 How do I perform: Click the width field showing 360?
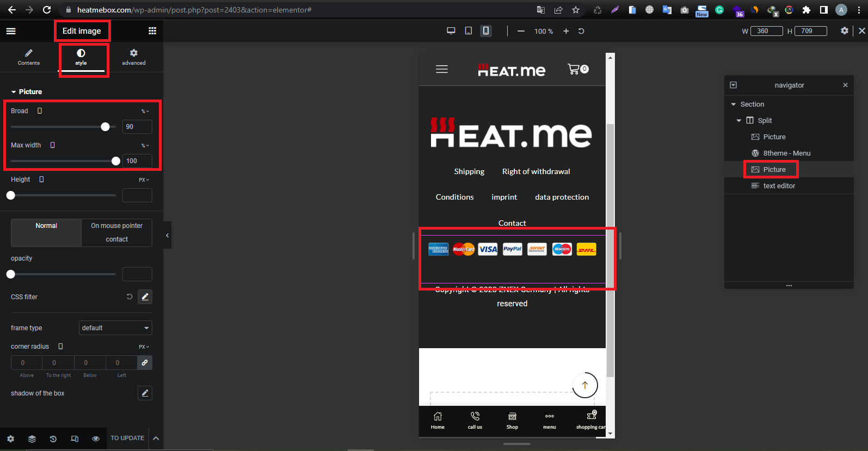click(767, 31)
